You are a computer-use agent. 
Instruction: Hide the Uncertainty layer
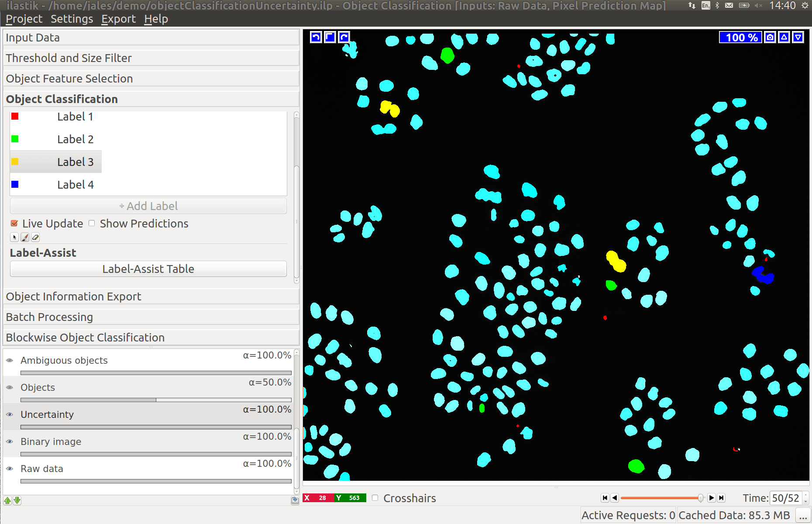click(x=10, y=415)
